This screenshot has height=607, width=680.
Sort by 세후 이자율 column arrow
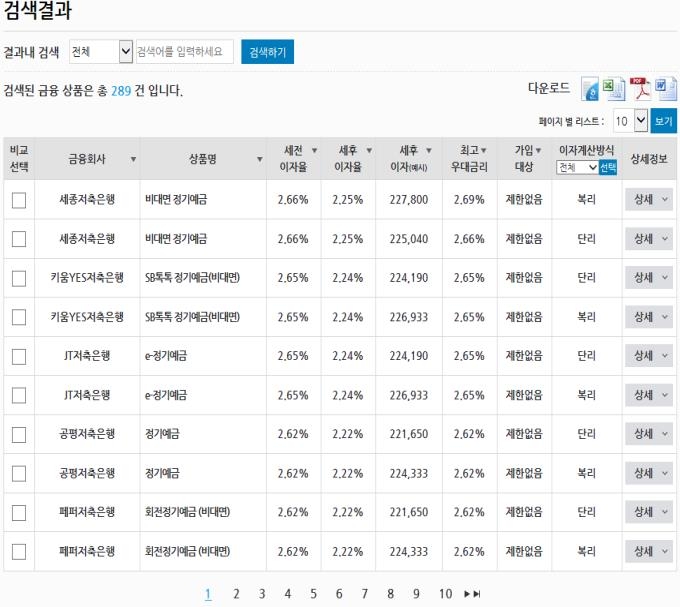[369, 150]
